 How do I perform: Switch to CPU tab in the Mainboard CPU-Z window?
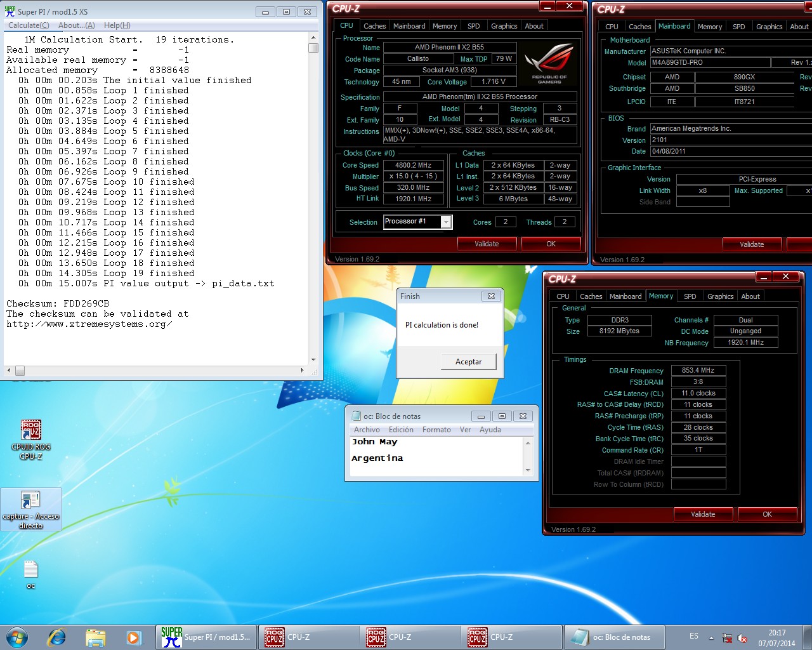(x=612, y=27)
